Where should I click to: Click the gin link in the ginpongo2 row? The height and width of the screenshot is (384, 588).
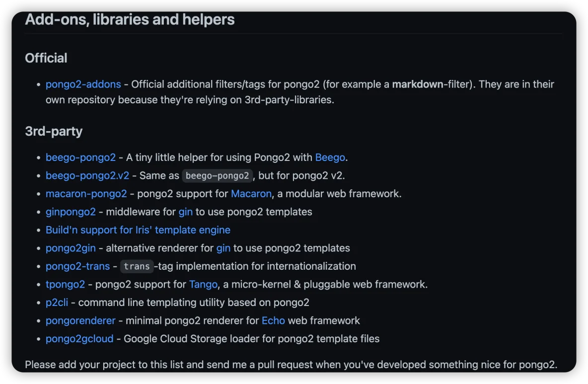(x=186, y=212)
